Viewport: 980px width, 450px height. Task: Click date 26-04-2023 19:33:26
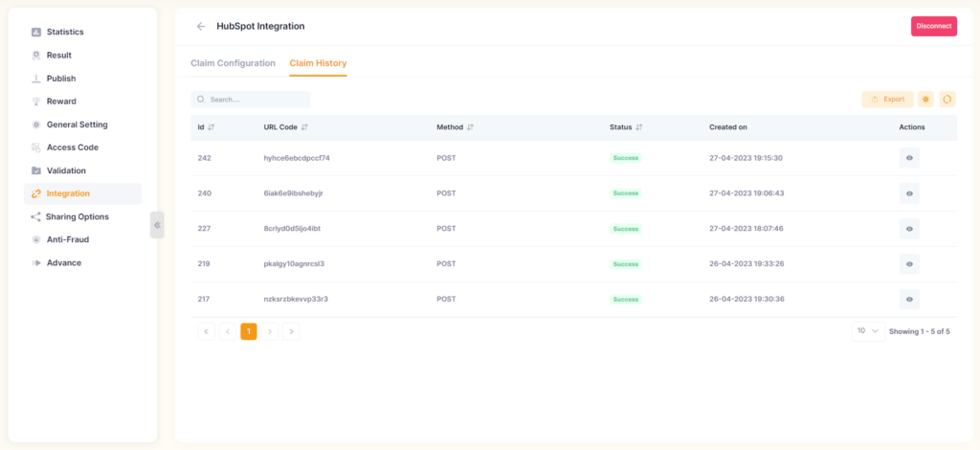click(x=746, y=264)
